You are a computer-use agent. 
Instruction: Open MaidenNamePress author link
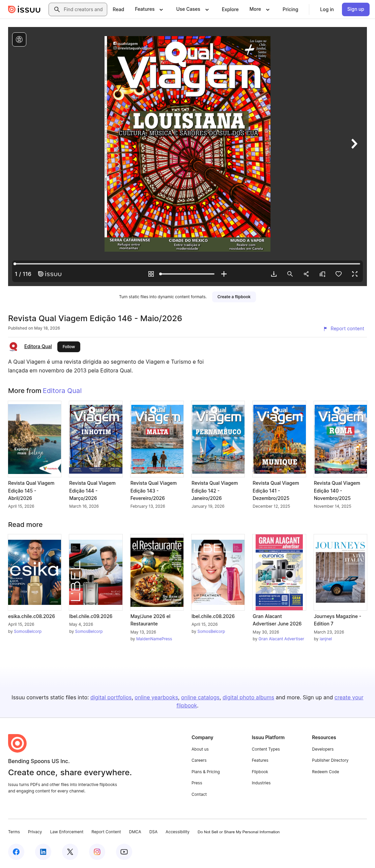tap(154, 639)
